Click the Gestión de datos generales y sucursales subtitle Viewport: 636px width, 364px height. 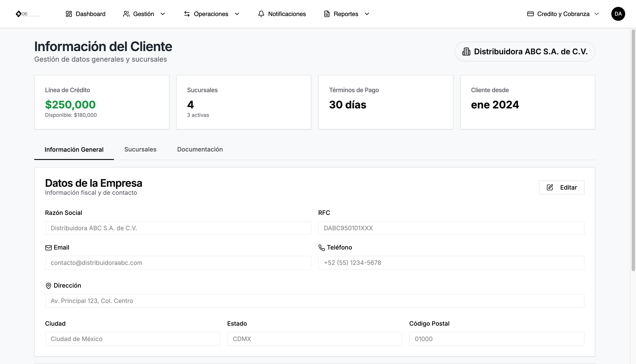pyautogui.click(x=100, y=59)
